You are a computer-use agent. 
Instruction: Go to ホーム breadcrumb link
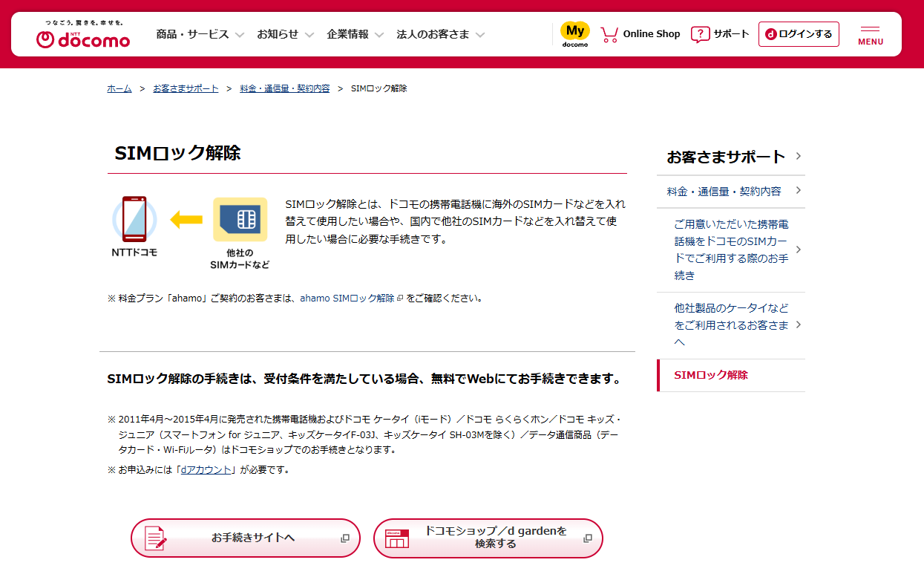point(119,88)
